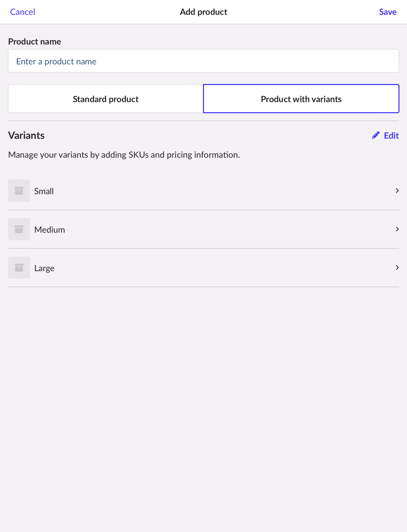The image size is (407, 532).
Task: Open the Small variant row label
Action: click(x=44, y=191)
